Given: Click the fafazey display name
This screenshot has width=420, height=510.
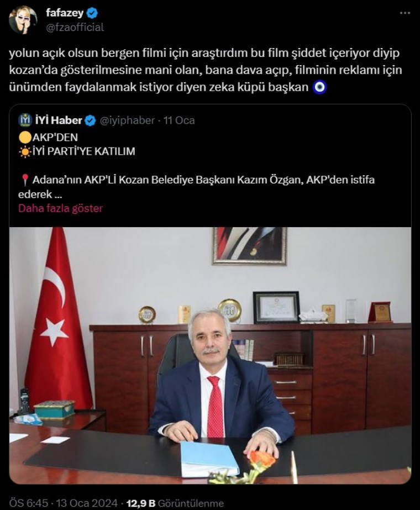Looking at the screenshot, I should tap(65, 13).
